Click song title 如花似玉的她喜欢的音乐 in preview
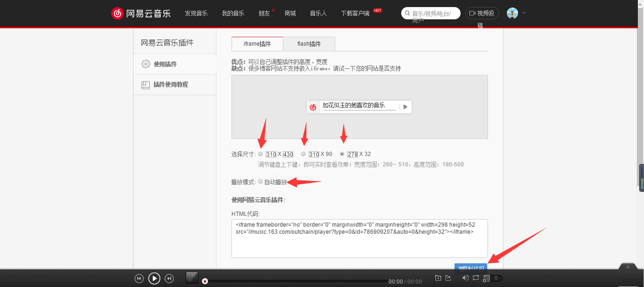The height and width of the screenshot is (287, 644). pos(354,106)
